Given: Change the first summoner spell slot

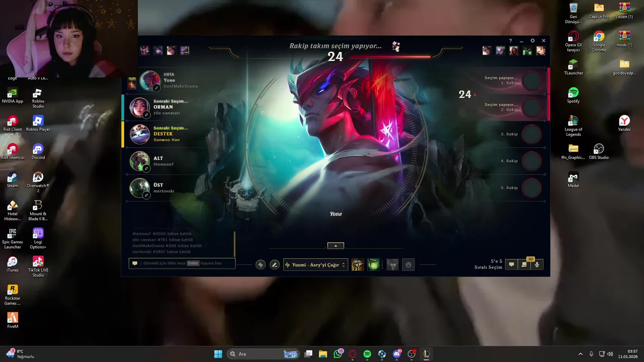Looking at the screenshot, I should pos(357,264).
